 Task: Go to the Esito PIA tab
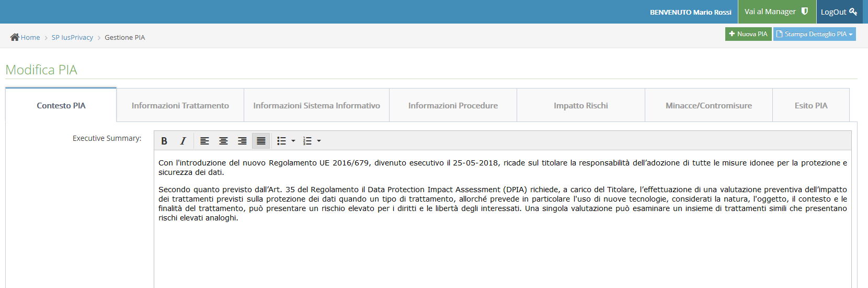pos(811,105)
